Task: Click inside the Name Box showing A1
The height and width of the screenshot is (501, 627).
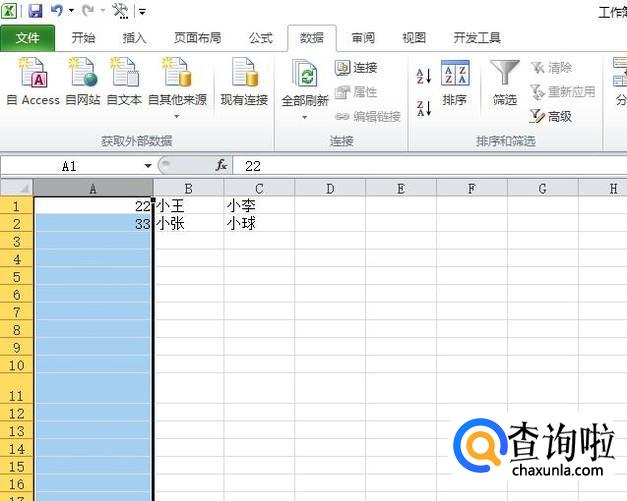Action: point(70,166)
